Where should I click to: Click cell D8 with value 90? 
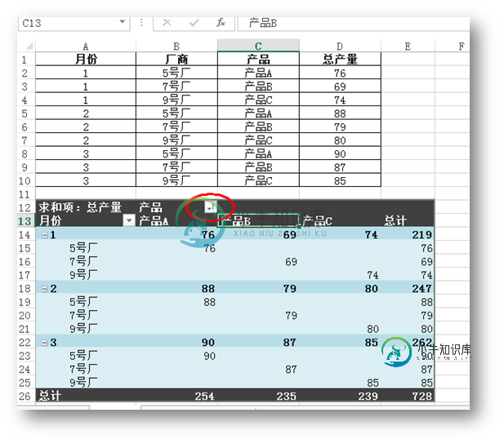coord(340,154)
